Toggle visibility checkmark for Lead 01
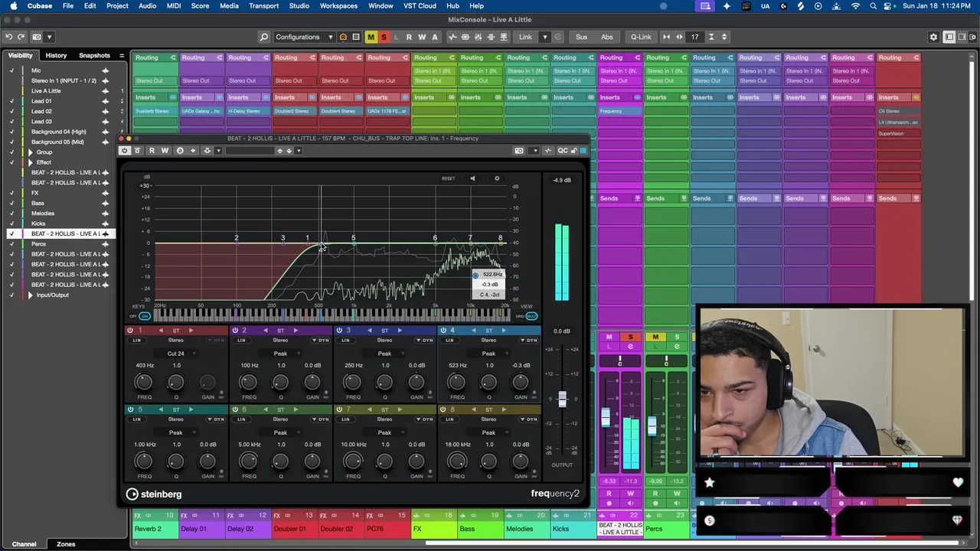 point(11,101)
